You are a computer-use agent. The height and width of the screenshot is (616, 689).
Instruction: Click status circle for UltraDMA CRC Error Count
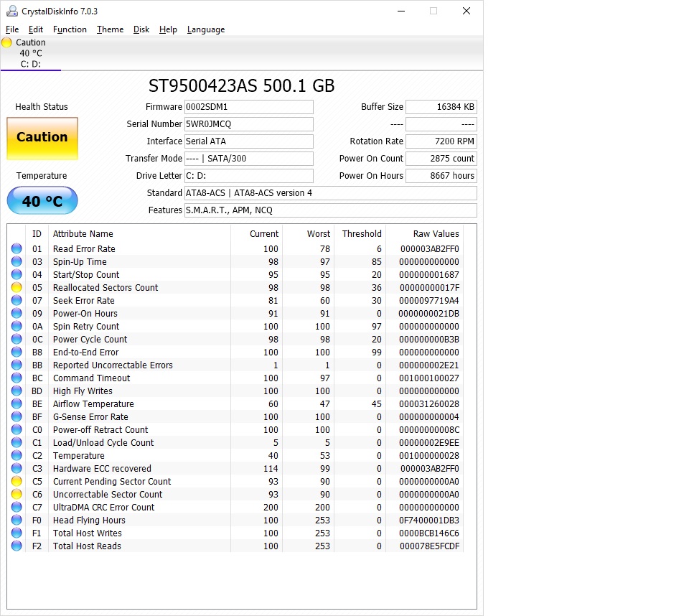tap(17, 507)
